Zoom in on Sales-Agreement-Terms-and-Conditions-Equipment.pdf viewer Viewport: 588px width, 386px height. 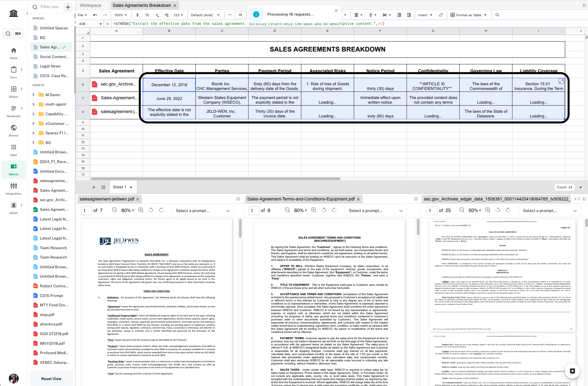[x=314, y=210]
